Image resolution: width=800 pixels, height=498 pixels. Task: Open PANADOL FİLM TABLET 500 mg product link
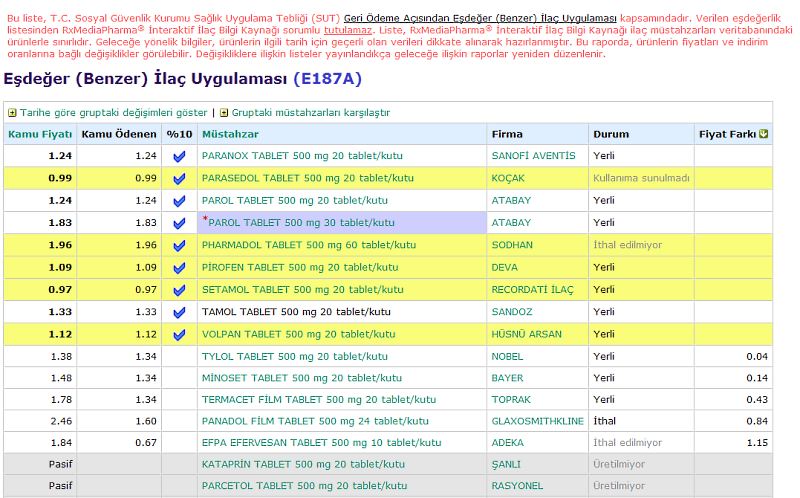pyautogui.click(x=314, y=421)
